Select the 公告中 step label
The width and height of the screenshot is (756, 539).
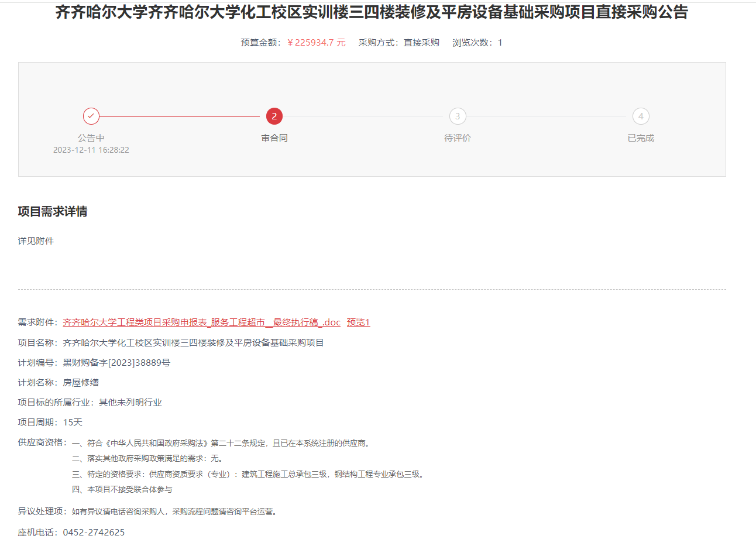point(91,138)
